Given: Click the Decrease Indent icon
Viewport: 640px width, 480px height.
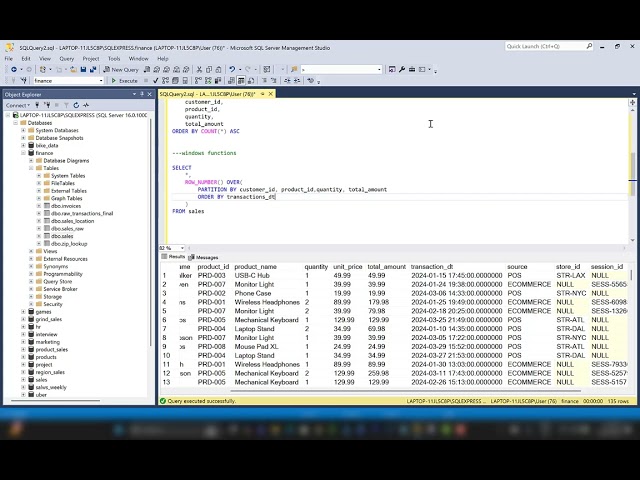Looking at the screenshot, I should [x=287, y=81].
